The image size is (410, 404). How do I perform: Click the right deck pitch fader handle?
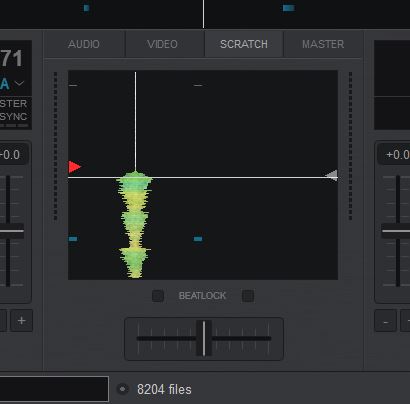click(x=396, y=231)
